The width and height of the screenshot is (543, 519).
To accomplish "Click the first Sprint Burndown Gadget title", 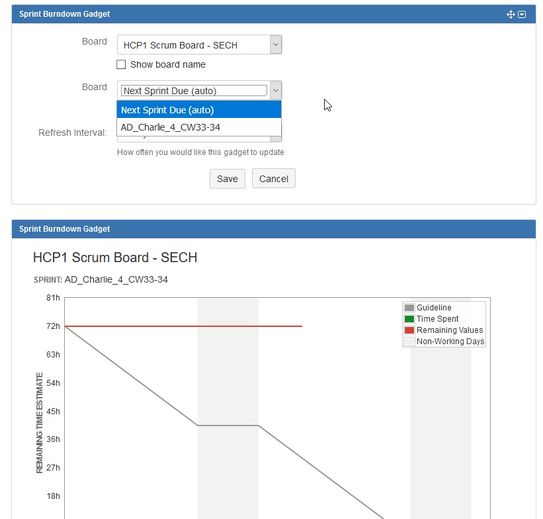I will tap(64, 14).
